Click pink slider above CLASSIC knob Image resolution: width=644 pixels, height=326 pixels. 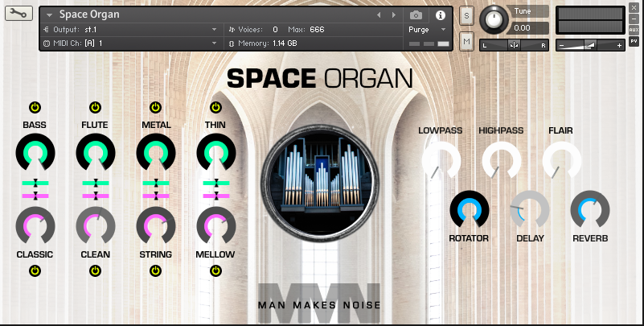[35, 196]
